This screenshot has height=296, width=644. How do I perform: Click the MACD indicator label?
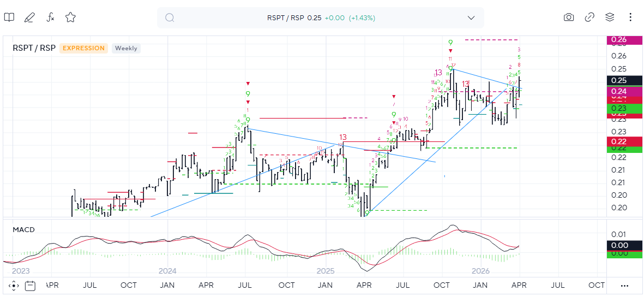point(23,229)
